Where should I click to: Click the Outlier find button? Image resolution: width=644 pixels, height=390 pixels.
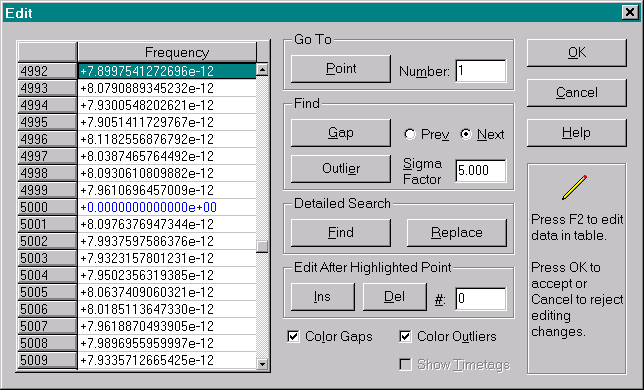click(x=341, y=168)
